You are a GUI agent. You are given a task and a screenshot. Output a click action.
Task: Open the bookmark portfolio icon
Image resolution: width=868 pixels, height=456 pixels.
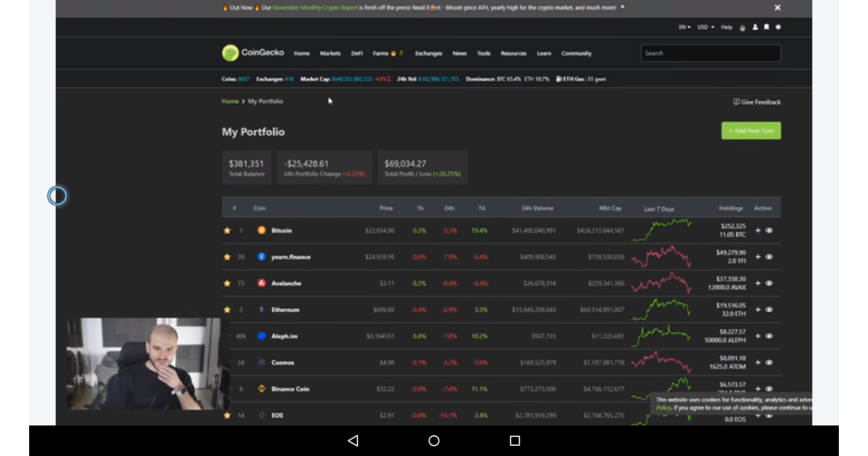tap(766, 27)
